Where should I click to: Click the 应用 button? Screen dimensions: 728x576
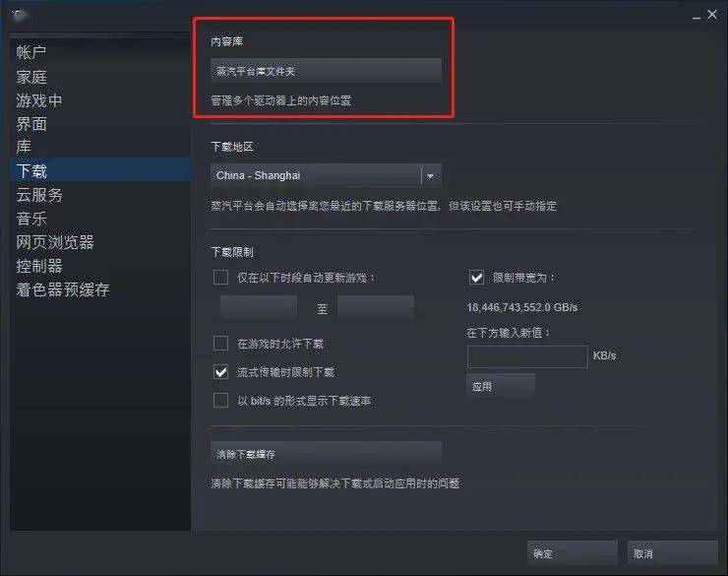click(501, 386)
